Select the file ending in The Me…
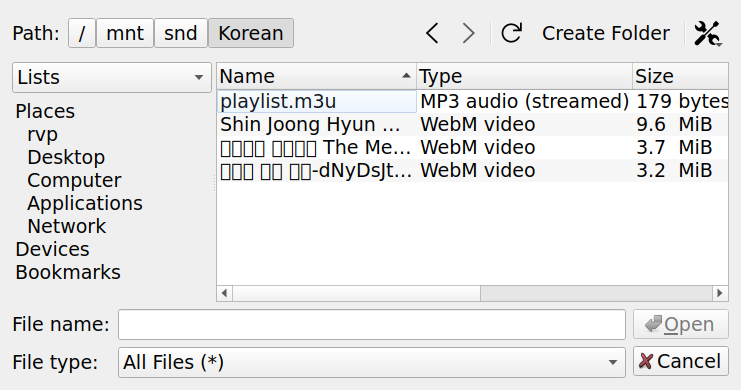The image size is (741, 390). tap(316, 147)
